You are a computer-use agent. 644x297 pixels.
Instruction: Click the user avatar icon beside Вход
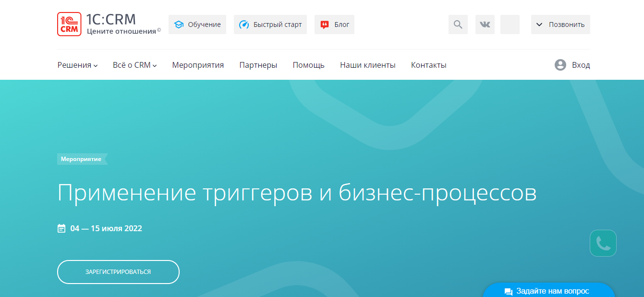(560, 64)
